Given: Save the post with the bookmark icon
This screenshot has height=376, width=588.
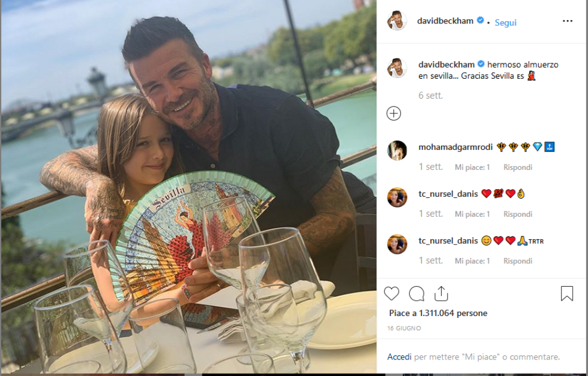Looking at the screenshot, I should point(567,294).
